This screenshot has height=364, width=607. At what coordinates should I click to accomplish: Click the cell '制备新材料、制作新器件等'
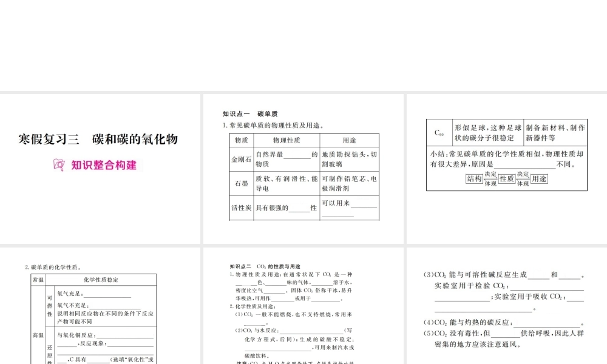pos(555,133)
